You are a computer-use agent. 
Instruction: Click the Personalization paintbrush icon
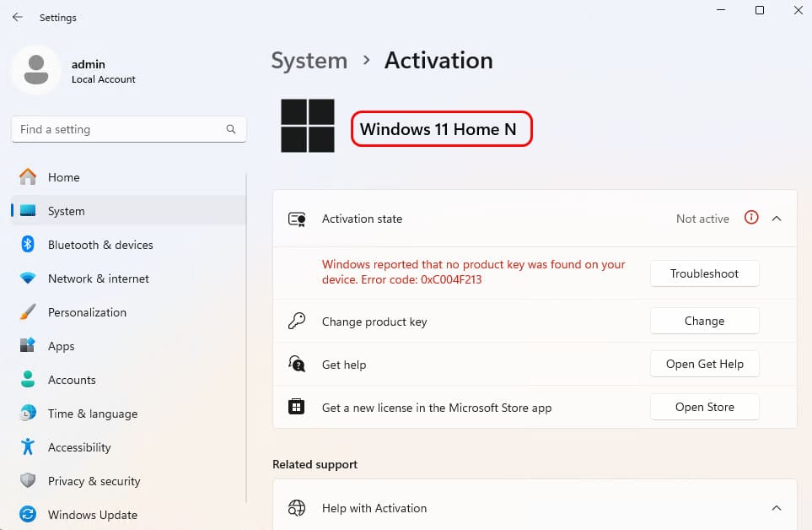click(28, 312)
